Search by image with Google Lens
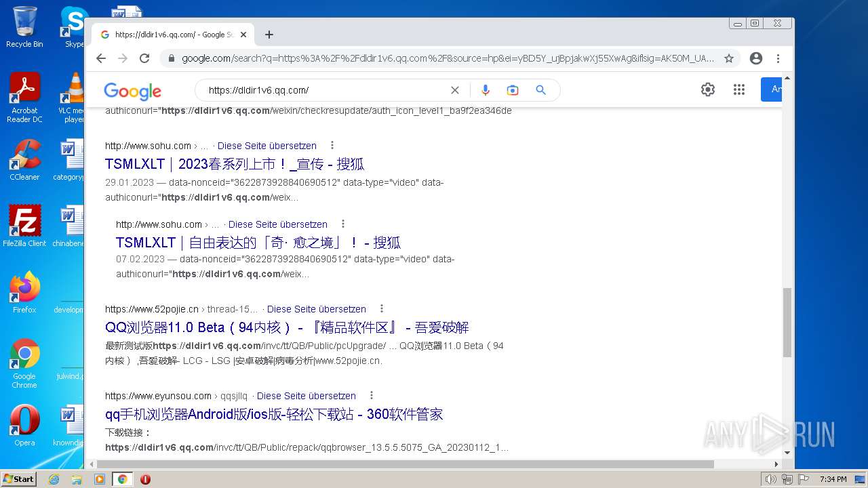The height and width of the screenshot is (488, 868). (x=513, y=90)
